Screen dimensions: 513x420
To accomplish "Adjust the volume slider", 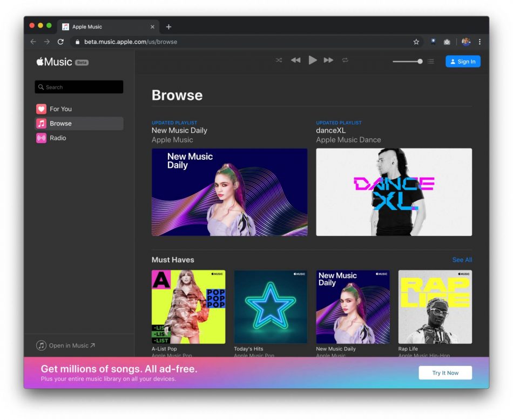I will [408, 61].
